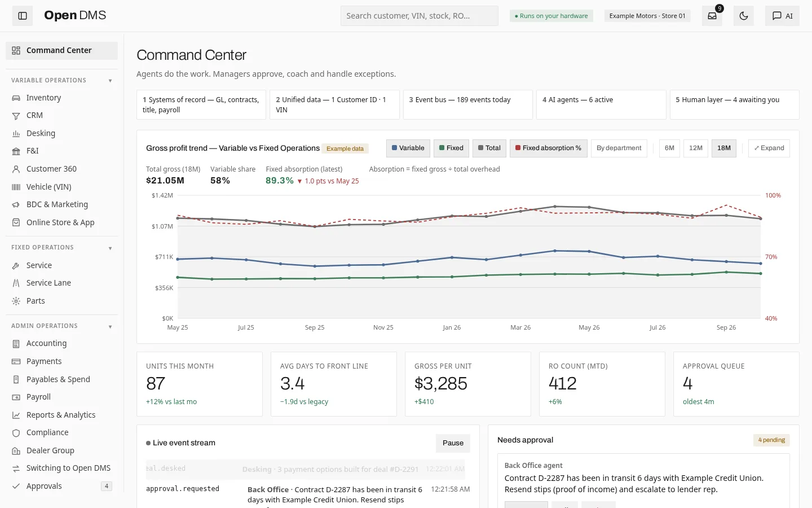Pause the live event stream

[x=453, y=443]
